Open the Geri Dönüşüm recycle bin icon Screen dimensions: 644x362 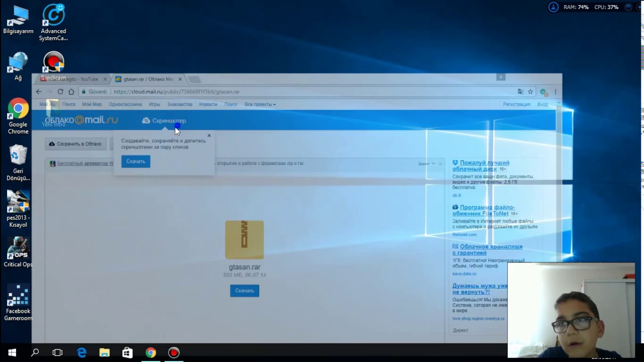coord(18,162)
